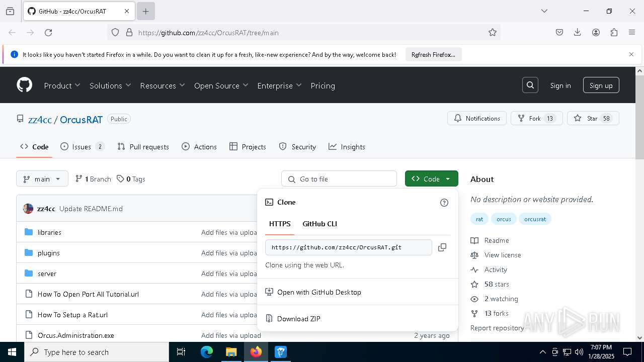The image size is (644, 362).
Task: Expand the Solutions menu
Action: 110,85
